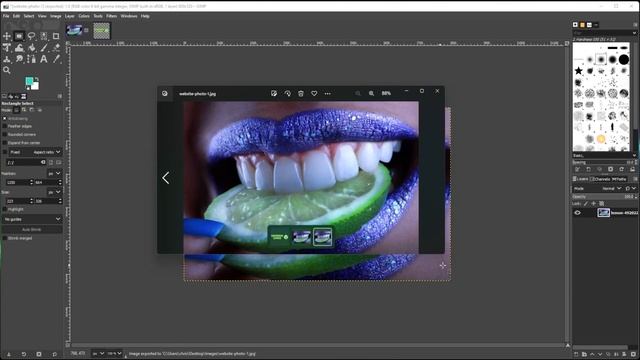Click the Replace selection mode icon
640x360 pixels.
point(17,110)
